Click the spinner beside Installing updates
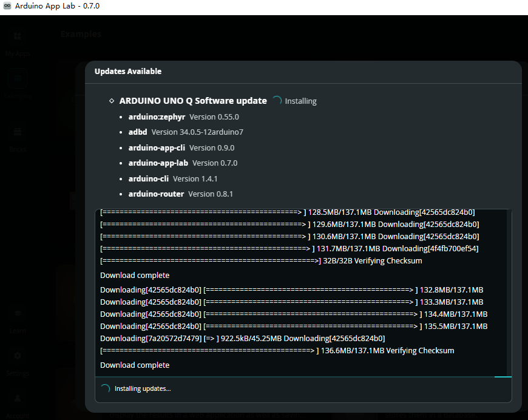Image resolution: width=528 pixels, height=420 pixels. click(106, 388)
